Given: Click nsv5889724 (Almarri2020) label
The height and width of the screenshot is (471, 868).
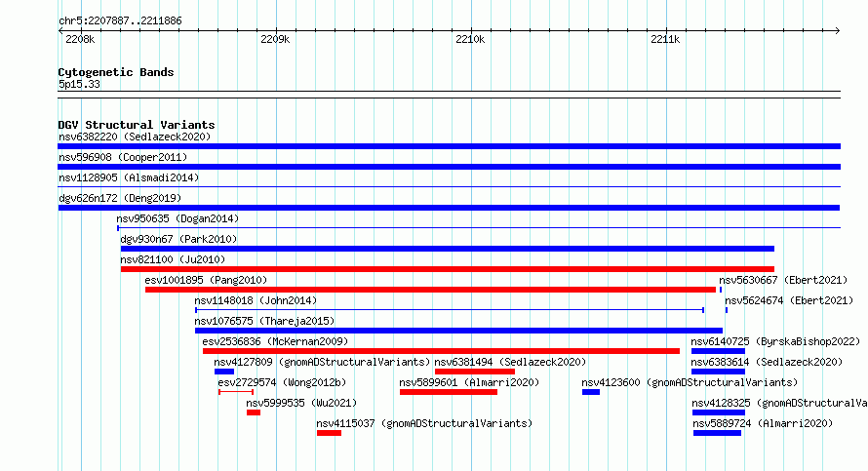Looking at the screenshot, I should coord(763,423).
